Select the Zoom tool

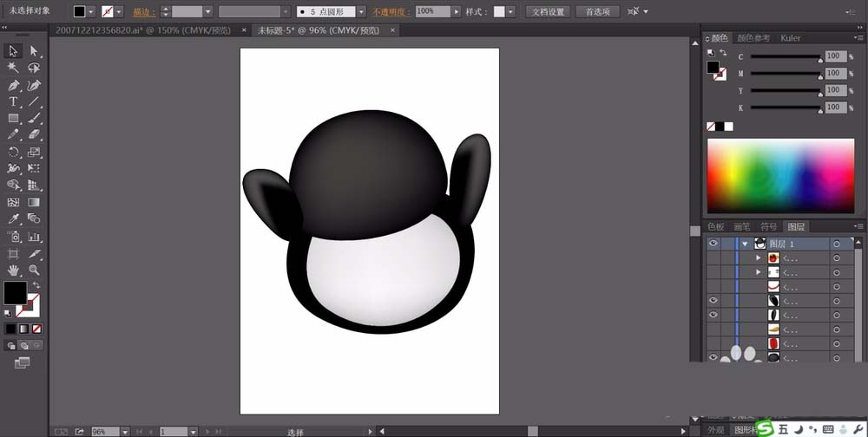[x=34, y=271]
